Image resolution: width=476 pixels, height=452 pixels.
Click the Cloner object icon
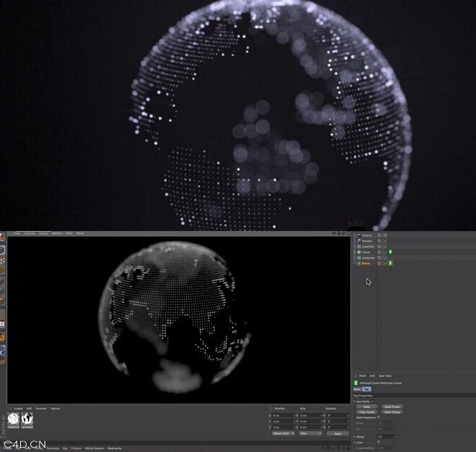click(359, 252)
